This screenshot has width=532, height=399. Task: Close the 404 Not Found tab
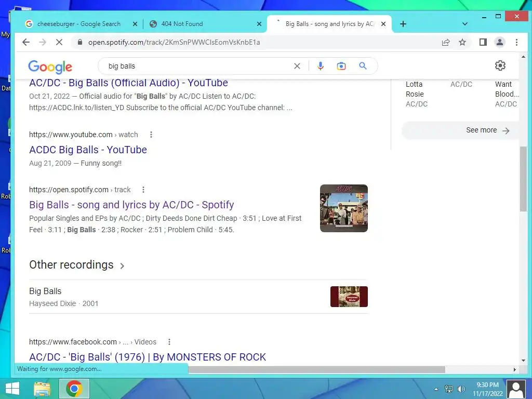259,24
